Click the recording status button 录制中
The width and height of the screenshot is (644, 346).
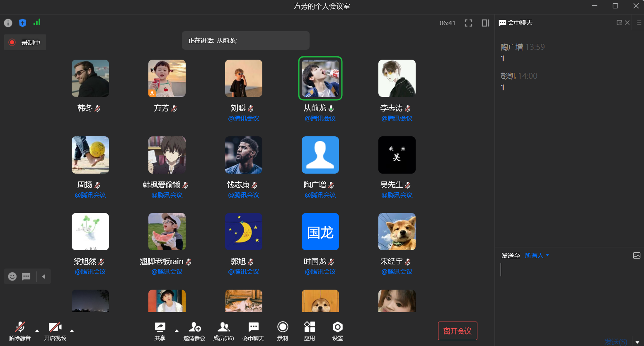pyautogui.click(x=25, y=42)
